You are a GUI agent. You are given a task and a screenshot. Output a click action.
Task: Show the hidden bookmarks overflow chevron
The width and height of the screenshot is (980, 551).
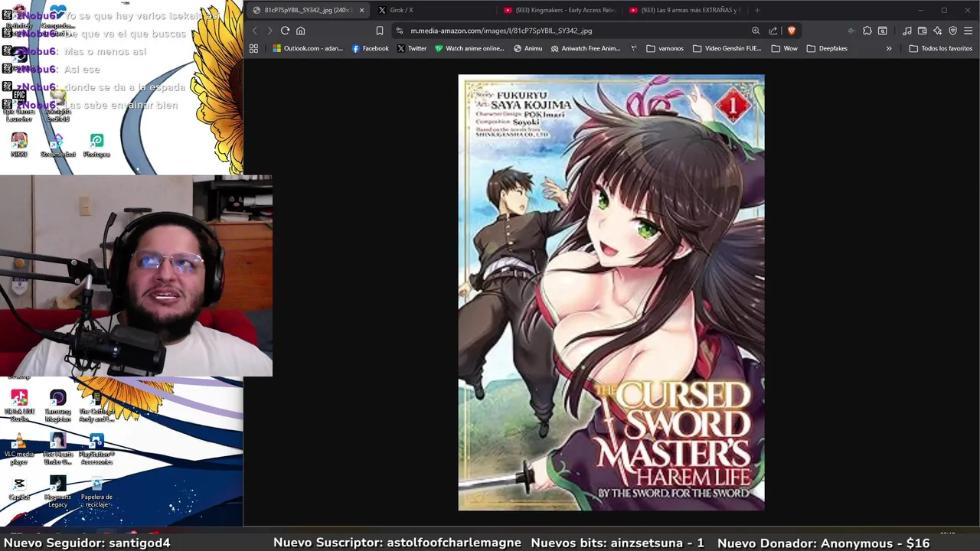click(x=889, y=48)
